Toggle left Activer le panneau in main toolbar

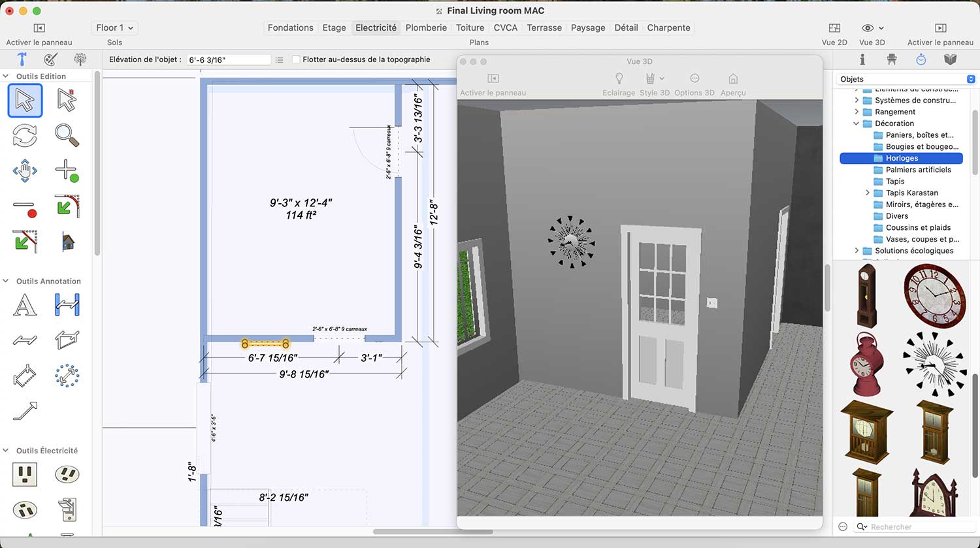coord(39,28)
